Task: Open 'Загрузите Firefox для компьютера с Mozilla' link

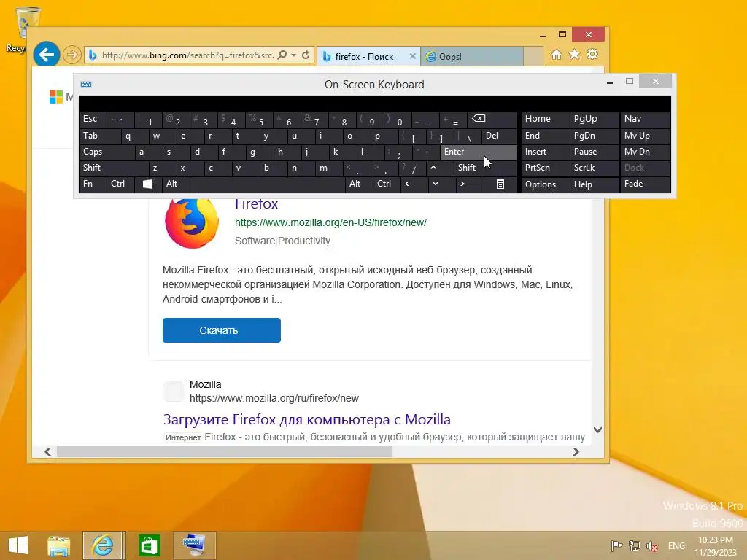Action: pyautogui.click(x=307, y=419)
